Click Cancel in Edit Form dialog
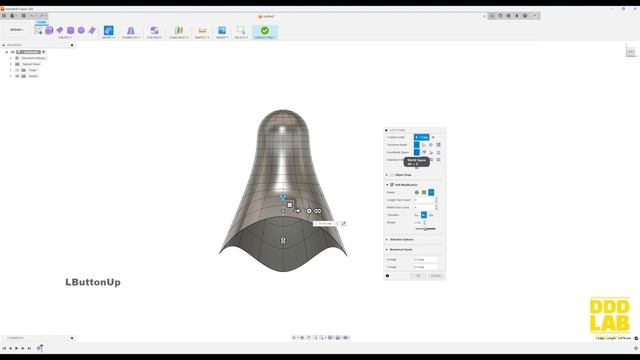The width and height of the screenshot is (640, 360). coord(436,276)
